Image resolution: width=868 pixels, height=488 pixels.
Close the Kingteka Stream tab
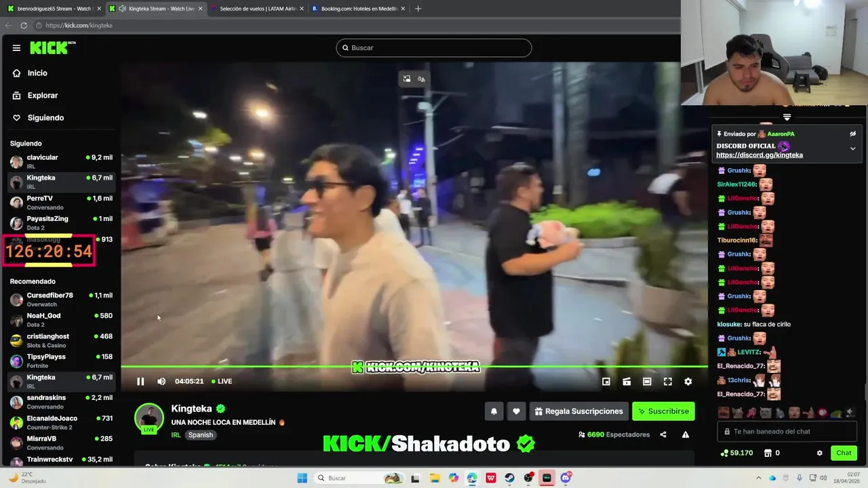coord(200,9)
